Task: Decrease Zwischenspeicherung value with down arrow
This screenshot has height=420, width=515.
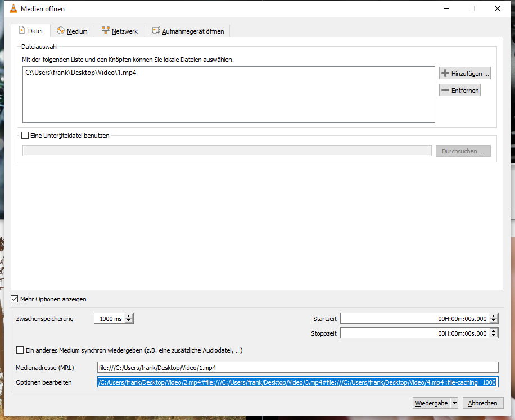Action: click(129, 321)
